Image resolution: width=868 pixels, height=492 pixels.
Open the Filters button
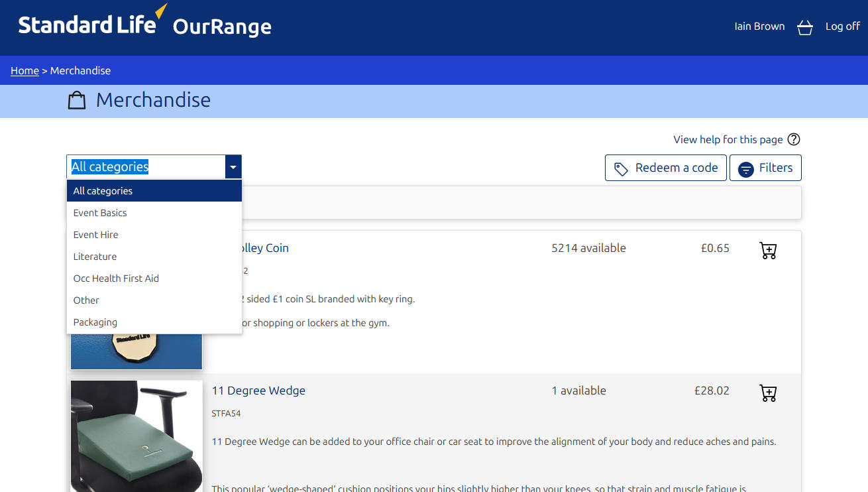click(x=765, y=168)
